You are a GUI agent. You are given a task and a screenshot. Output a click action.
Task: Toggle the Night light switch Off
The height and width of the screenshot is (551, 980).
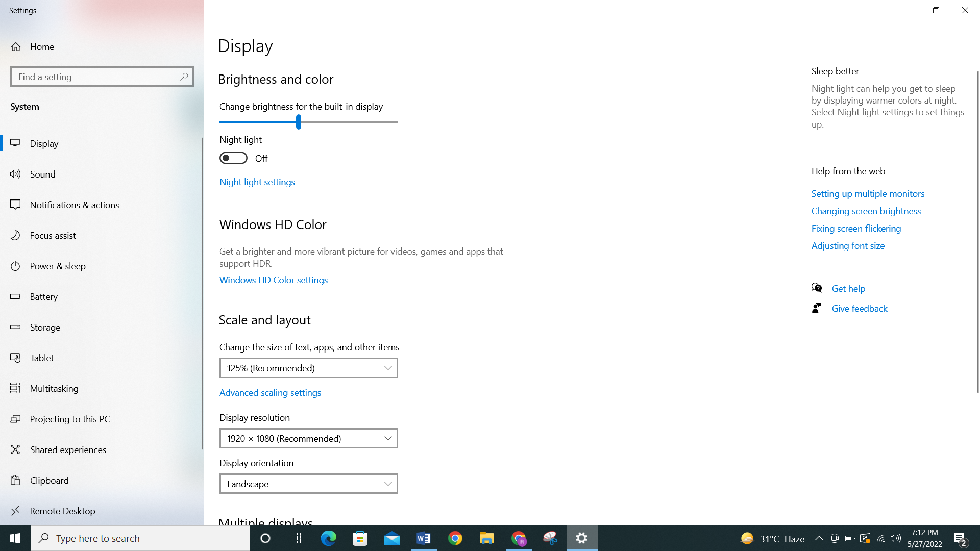tap(233, 158)
